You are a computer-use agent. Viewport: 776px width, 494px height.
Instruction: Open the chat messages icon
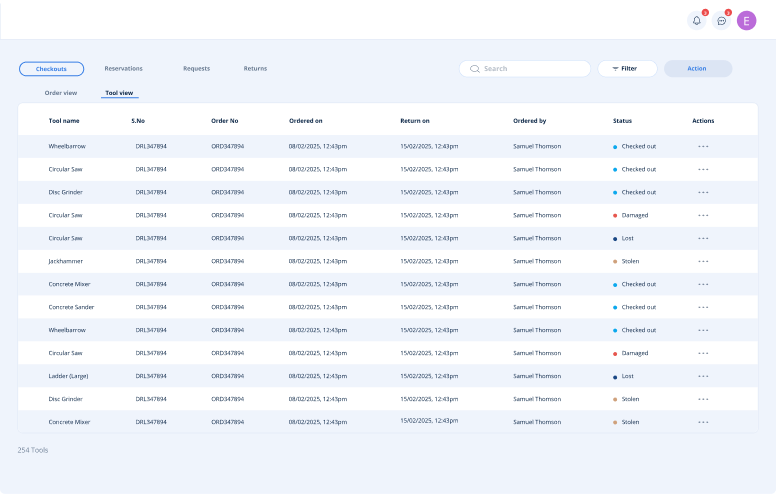pyautogui.click(x=722, y=21)
